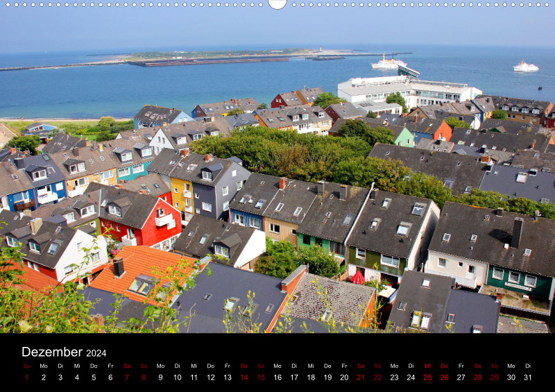Select date 13 in the calendar row
Image resolution: width=555 pixels, height=392 pixels.
pyautogui.click(x=228, y=377)
